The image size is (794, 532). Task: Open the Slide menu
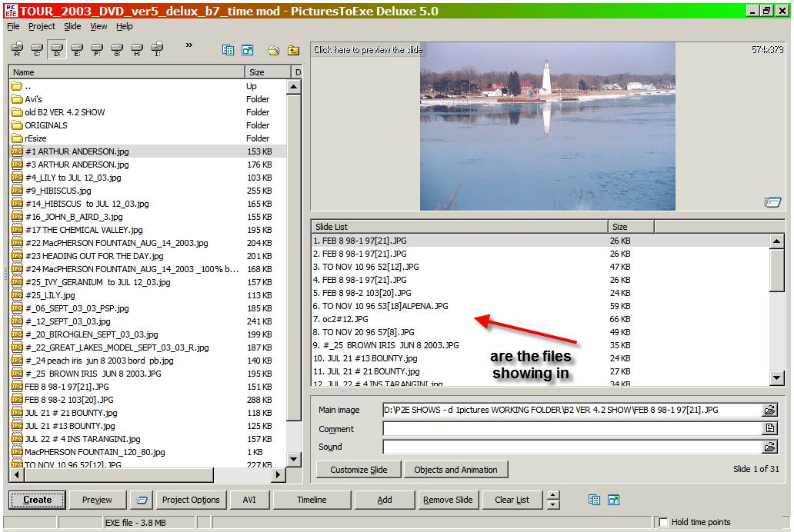(72, 26)
